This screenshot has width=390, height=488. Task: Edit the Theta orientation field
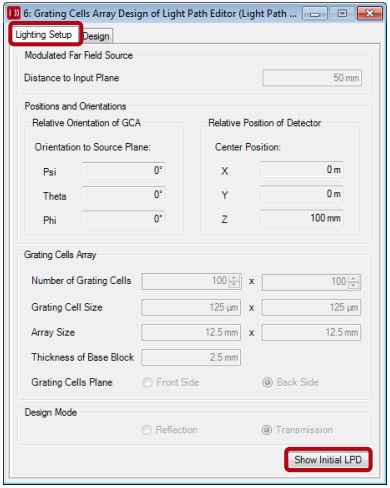coord(123,195)
